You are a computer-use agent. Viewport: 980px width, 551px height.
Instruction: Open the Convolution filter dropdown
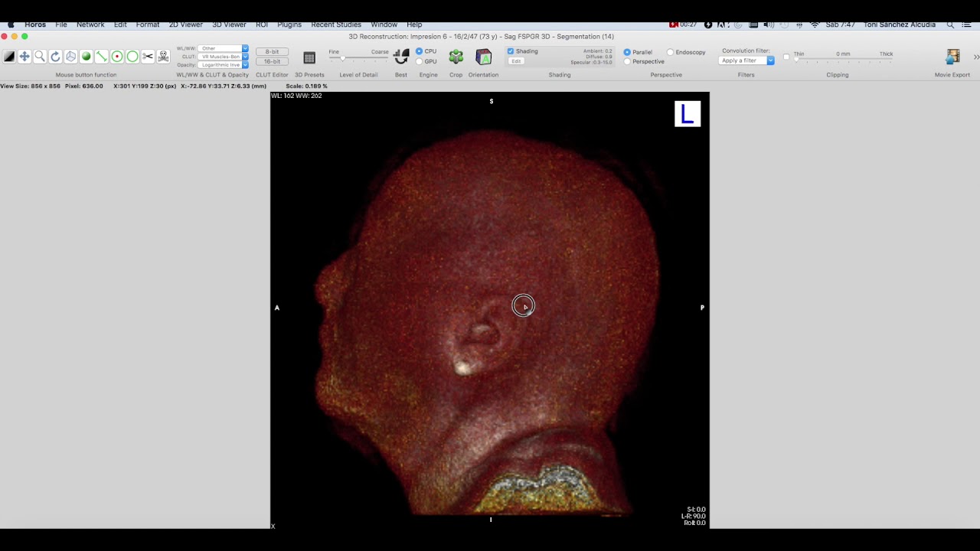coord(746,60)
